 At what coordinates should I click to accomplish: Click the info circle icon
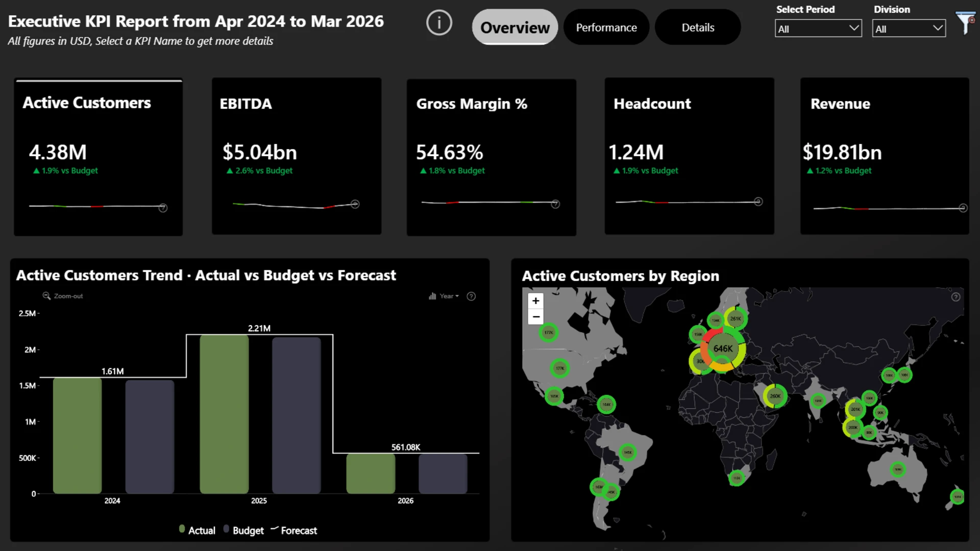pos(439,23)
